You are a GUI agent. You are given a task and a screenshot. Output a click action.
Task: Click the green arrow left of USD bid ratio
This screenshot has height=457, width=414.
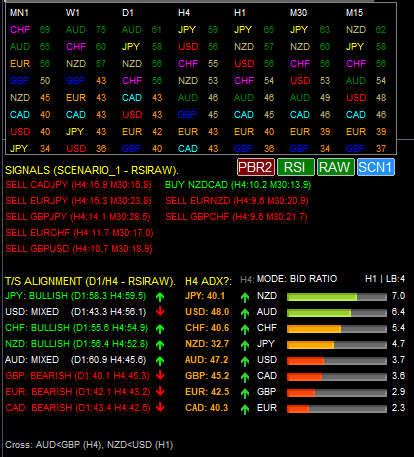click(245, 361)
